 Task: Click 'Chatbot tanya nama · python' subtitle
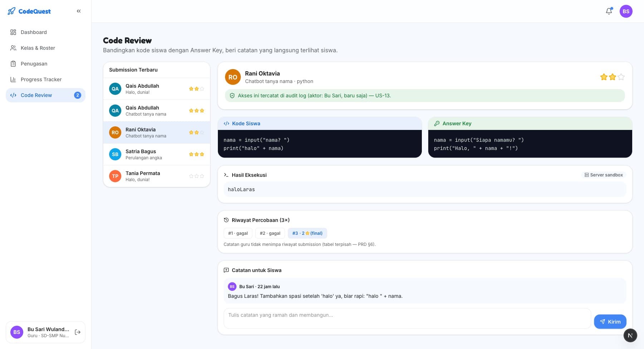pyautogui.click(x=279, y=82)
